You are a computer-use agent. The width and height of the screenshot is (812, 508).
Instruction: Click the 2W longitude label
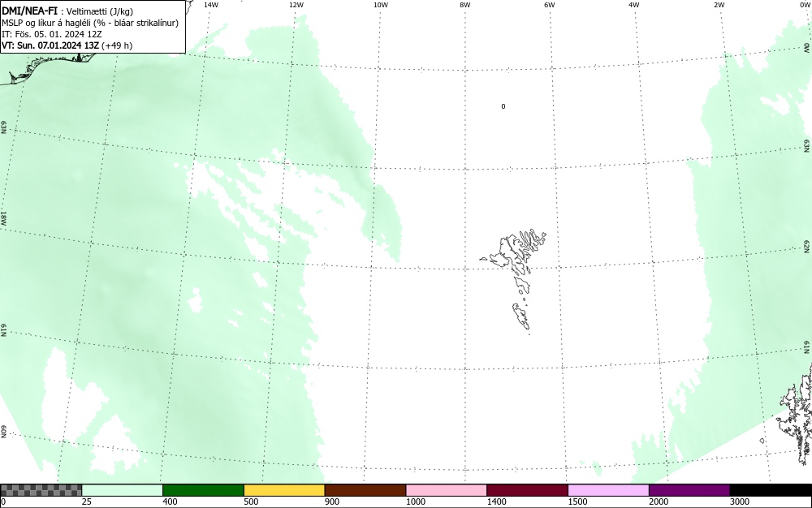719,5
